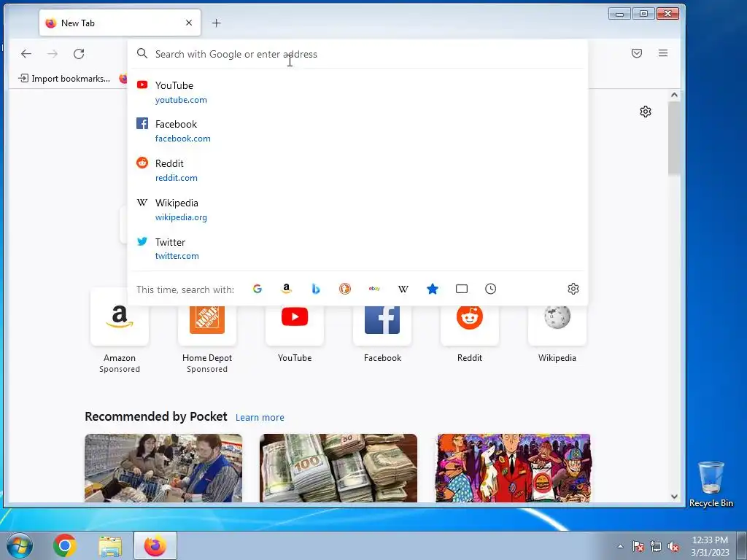747x560 pixels.
Task: Open the grocery shopping Pocket article
Action: pyautogui.click(x=163, y=467)
